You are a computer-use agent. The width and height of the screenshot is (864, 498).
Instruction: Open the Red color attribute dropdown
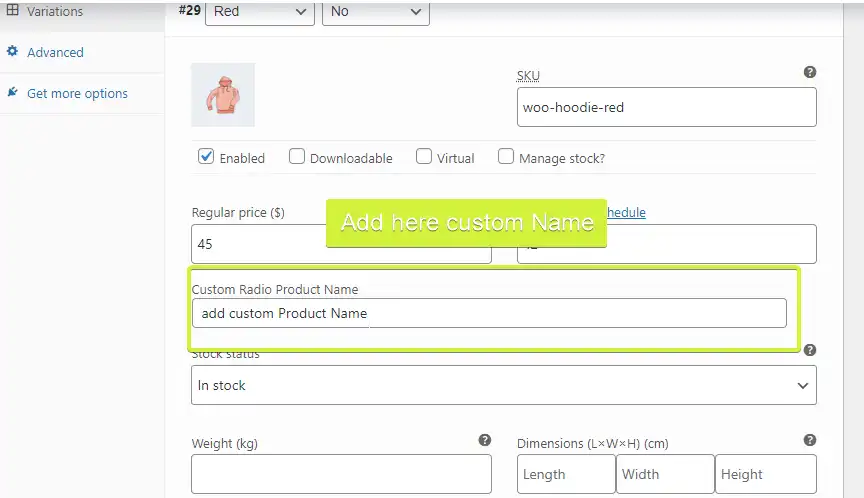260,12
